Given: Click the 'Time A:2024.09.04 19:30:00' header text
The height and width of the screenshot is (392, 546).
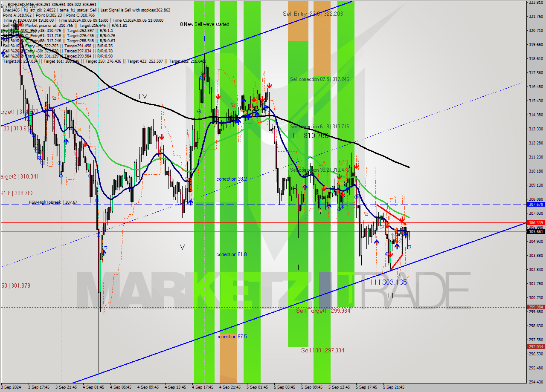Looking at the screenshot, I should pyautogui.click(x=28, y=20).
